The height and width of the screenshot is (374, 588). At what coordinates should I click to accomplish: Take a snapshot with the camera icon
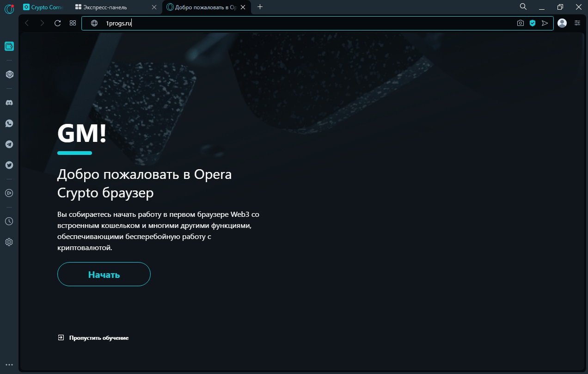[x=521, y=23]
